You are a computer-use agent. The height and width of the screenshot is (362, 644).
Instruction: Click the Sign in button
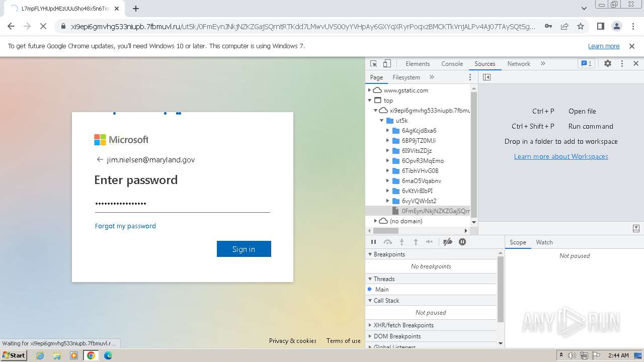pos(244,249)
